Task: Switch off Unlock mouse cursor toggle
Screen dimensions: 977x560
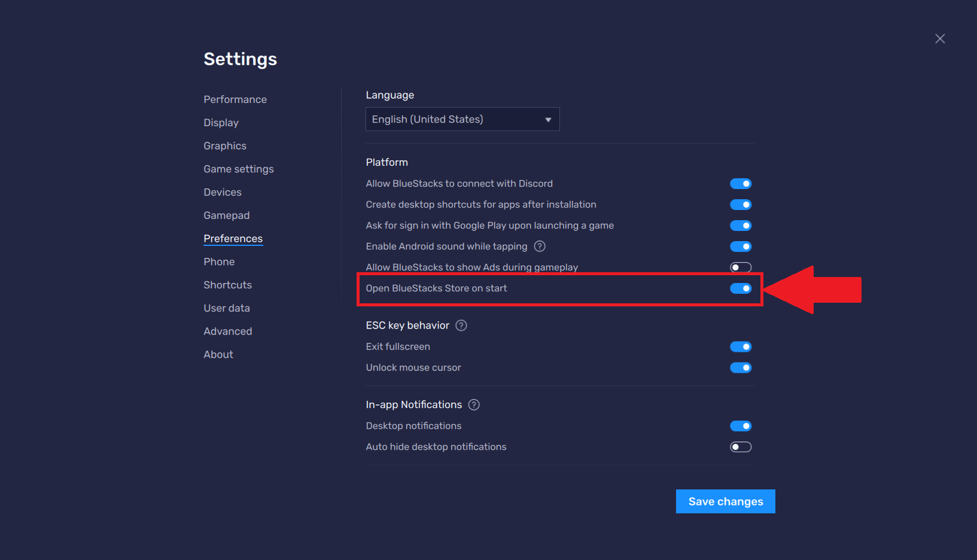Action: pyautogui.click(x=740, y=368)
